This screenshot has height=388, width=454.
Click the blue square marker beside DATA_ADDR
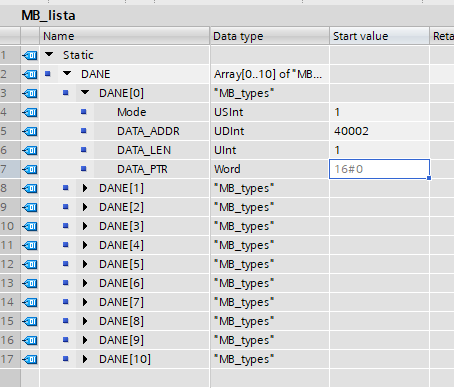point(84,131)
